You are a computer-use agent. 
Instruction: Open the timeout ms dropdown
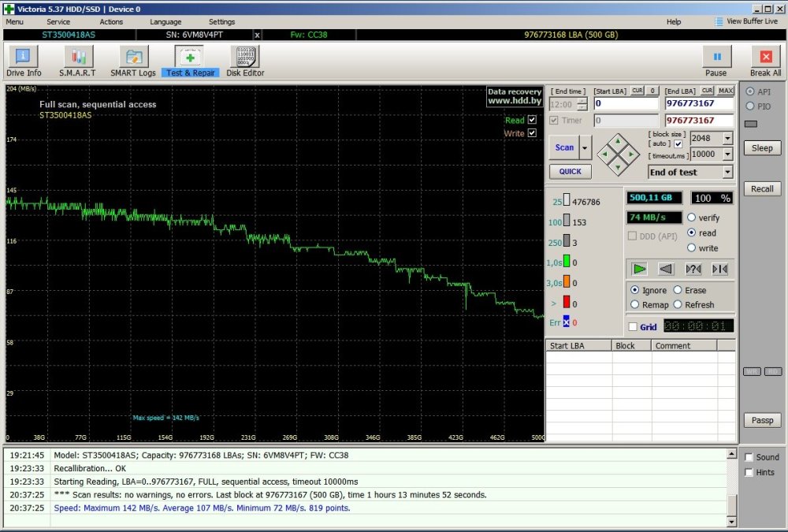coord(727,154)
